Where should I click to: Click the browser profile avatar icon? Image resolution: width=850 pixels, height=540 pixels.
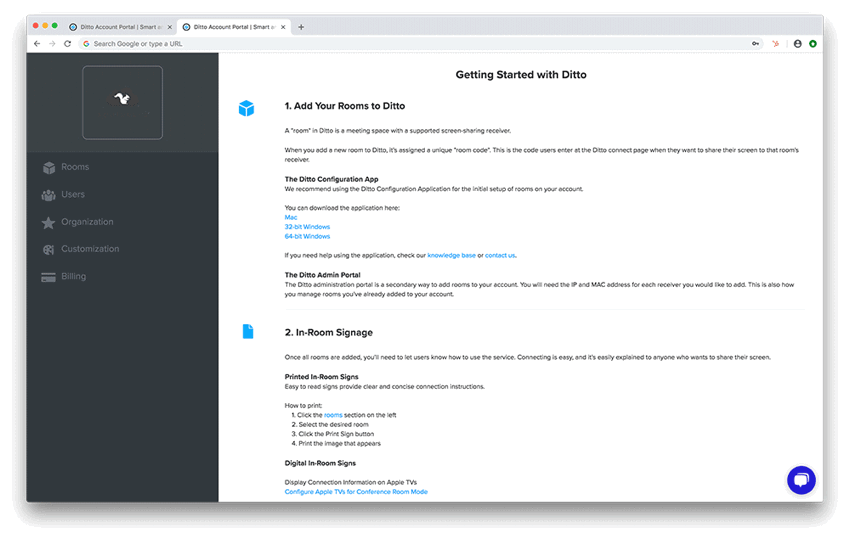click(x=797, y=44)
